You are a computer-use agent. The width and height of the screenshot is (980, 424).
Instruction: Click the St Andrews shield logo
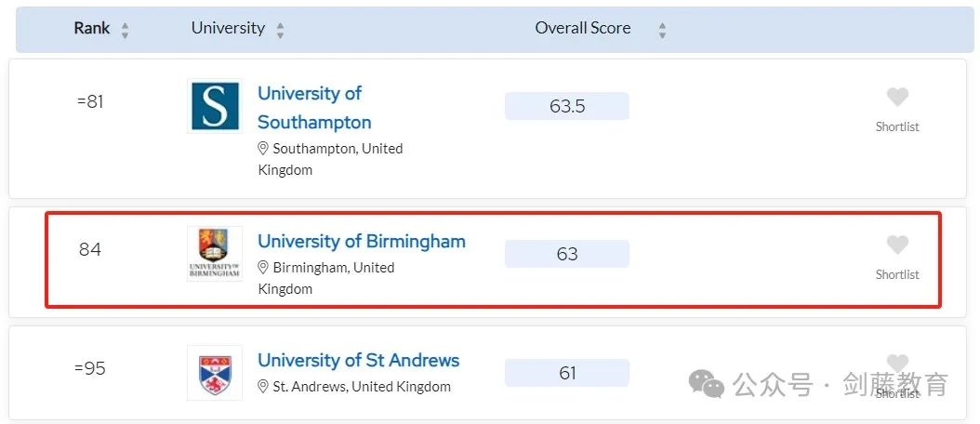coord(215,373)
